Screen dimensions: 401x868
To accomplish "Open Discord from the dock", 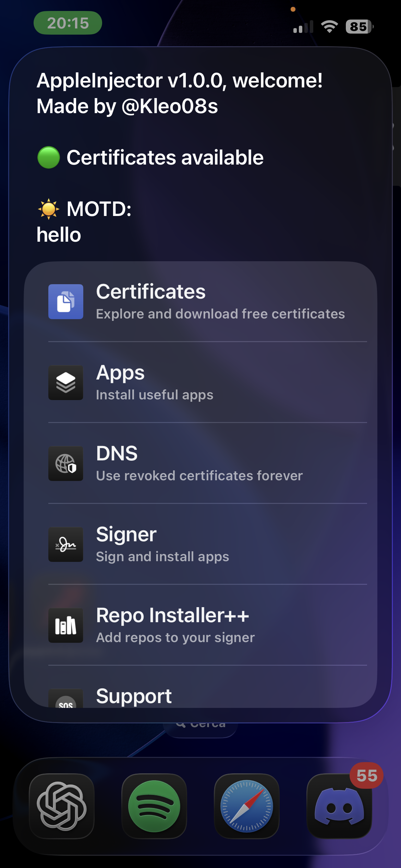I will coord(339,806).
